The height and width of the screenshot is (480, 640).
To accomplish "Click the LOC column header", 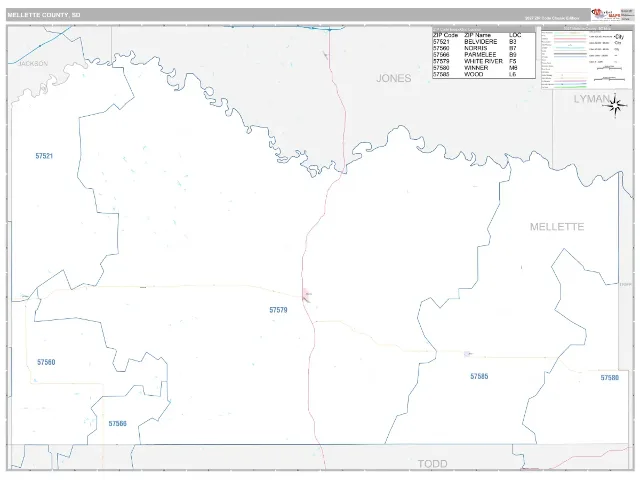I will (x=515, y=35).
